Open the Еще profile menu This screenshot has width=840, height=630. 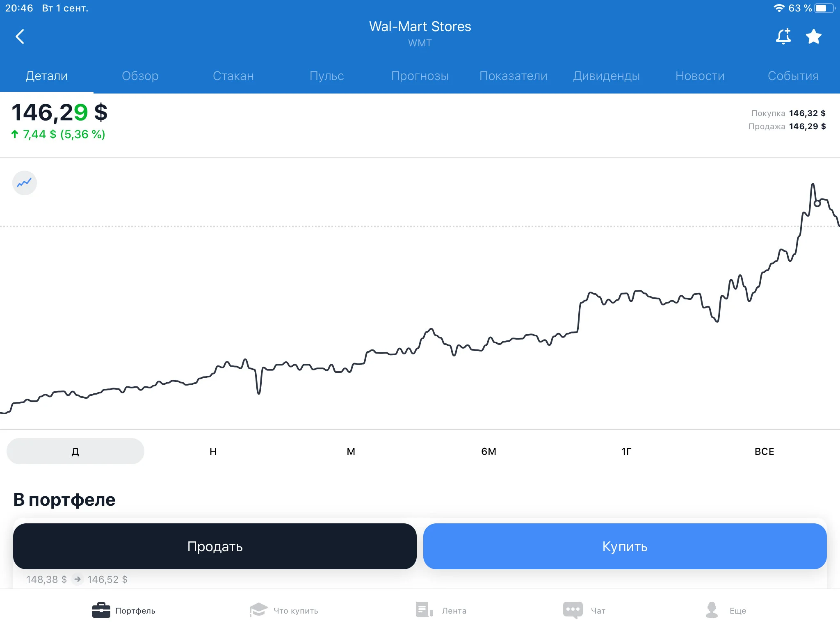(726, 610)
